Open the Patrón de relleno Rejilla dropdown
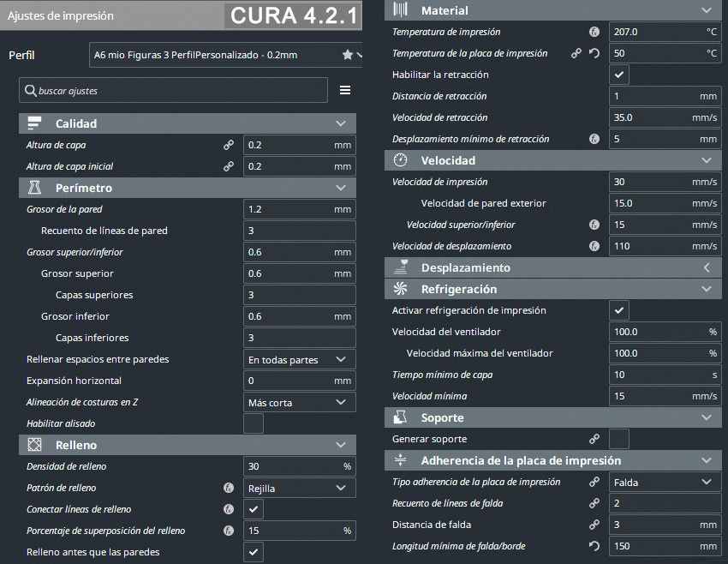Viewport: 728px width, 564px height. (300, 489)
